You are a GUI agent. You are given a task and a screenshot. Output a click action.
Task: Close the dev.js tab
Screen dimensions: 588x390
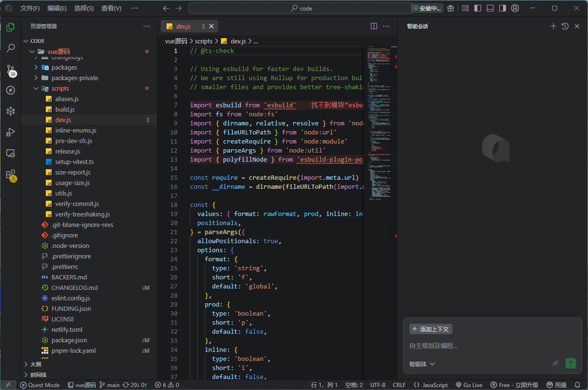point(212,26)
